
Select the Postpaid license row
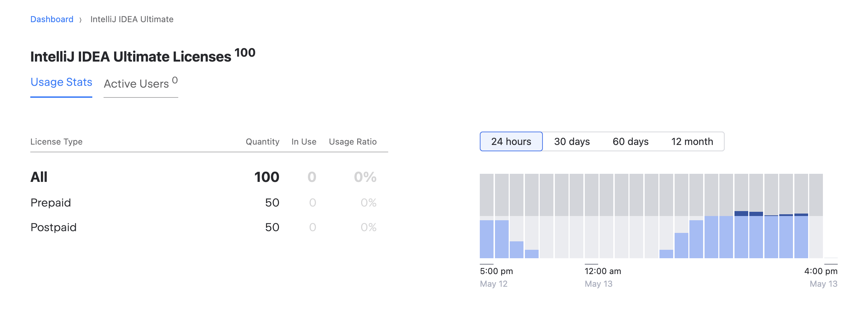click(x=53, y=227)
